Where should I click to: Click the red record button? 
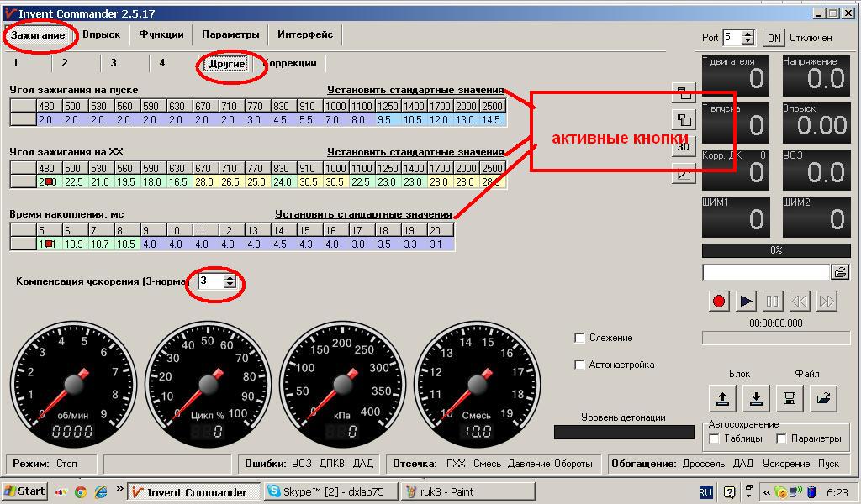(x=719, y=301)
